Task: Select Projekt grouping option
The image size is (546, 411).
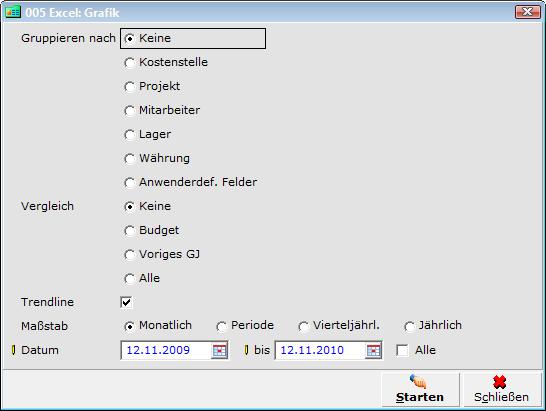Action: coord(152,86)
